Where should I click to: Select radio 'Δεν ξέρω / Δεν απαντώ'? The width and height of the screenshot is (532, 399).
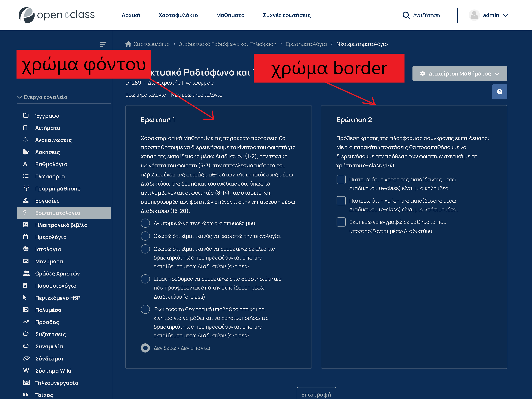point(145,348)
